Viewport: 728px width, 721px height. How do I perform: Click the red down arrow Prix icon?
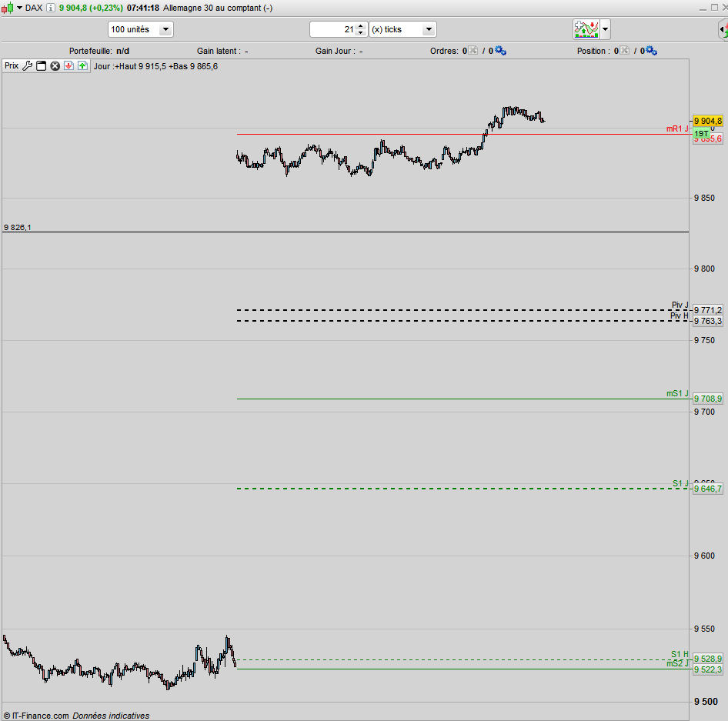[68, 66]
